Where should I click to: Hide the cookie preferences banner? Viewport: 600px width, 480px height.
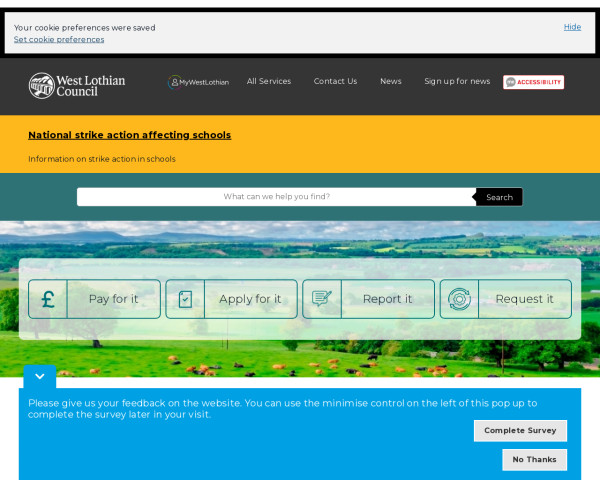tap(572, 27)
